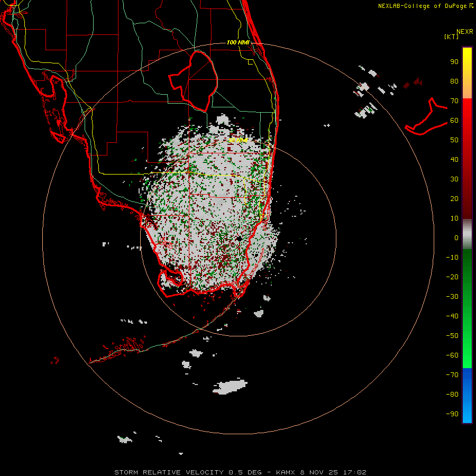
Task: Click the 30 value on the velocity scale
Action: pyautogui.click(x=454, y=179)
